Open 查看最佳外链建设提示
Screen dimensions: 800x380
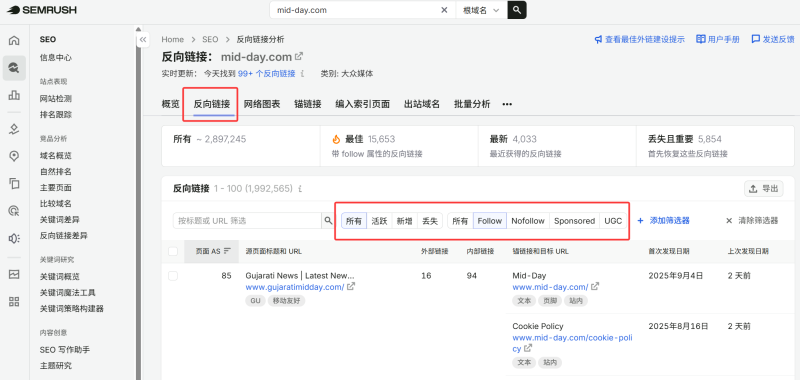(x=640, y=39)
